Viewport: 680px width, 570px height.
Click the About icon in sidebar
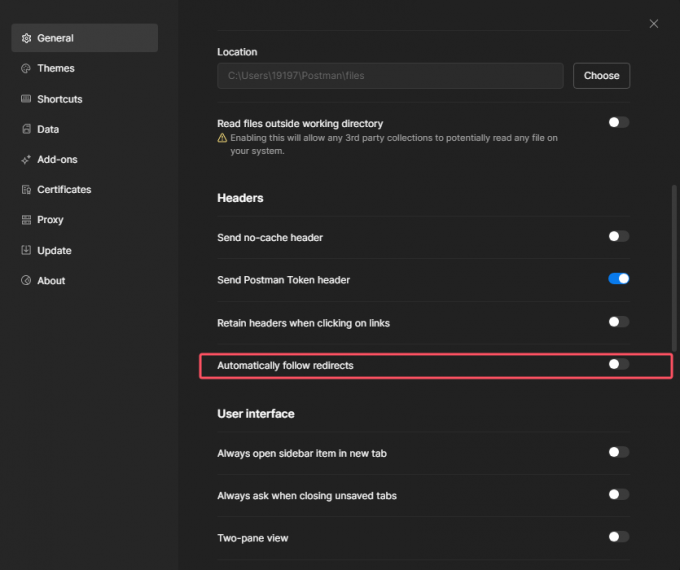(26, 281)
